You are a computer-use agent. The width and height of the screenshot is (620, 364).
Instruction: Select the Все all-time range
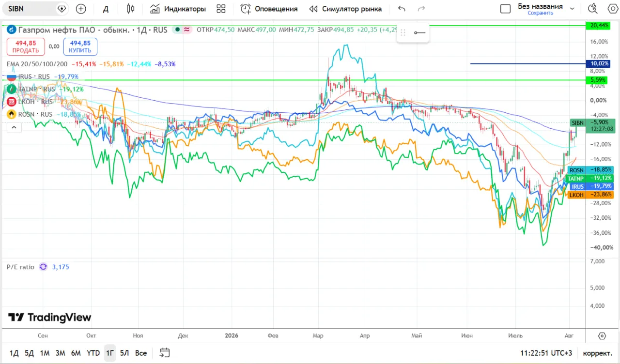(x=141, y=353)
